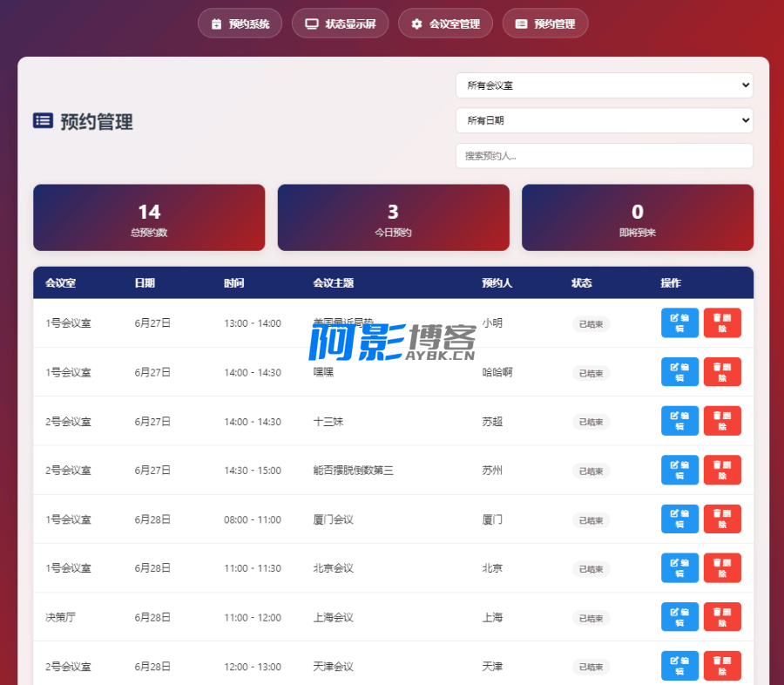
Task: Delete the 哈哈啊 reservation row
Action: pyautogui.click(x=722, y=372)
